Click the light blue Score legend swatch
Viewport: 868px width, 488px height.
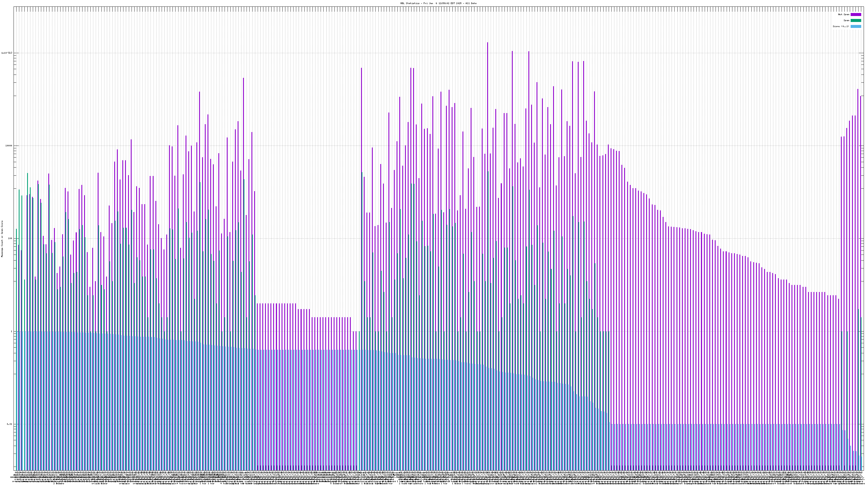pyautogui.click(x=856, y=26)
